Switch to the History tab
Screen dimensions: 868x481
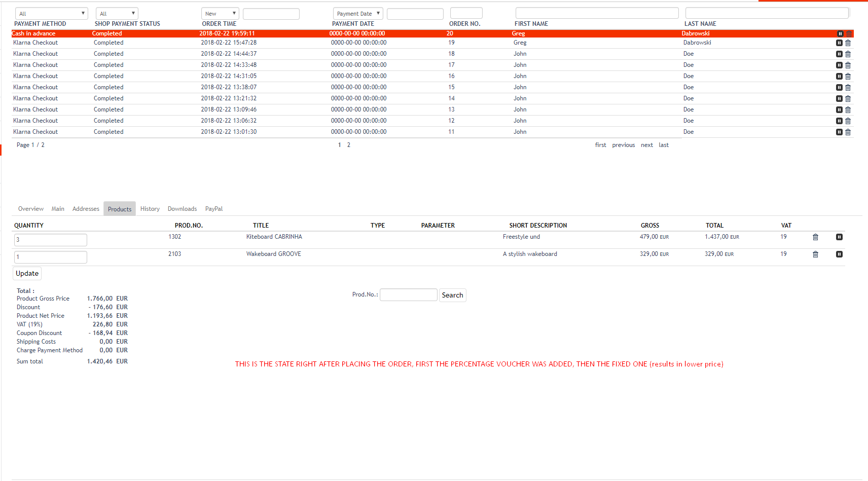pyautogui.click(x=150, y=209)
